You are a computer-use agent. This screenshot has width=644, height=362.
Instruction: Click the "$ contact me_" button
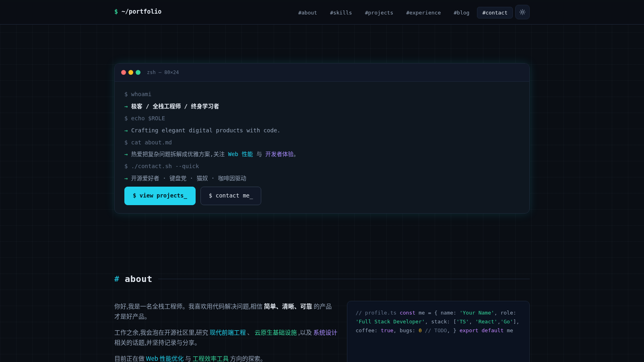tap(231, 196)
